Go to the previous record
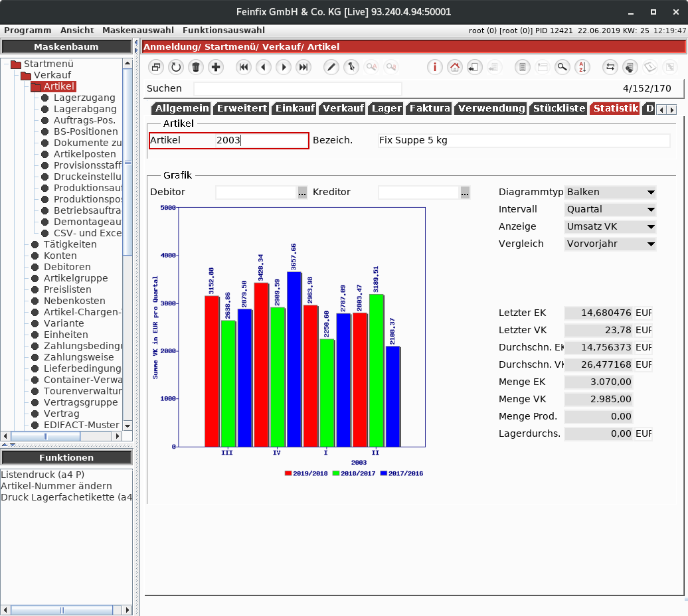The width and height of the screenshot is (688, 616). pos(264,67)
